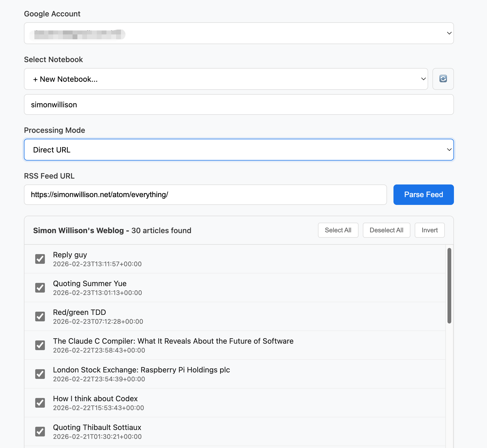Click 'Quoting Thibault Sottiaux' title
This screenshot has height=448, width=487.
click(97, 427)
